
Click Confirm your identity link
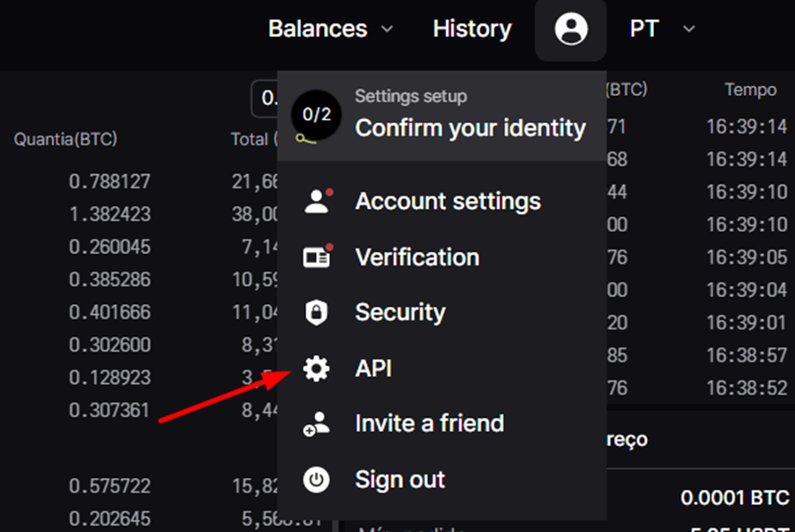click(470, 128)
